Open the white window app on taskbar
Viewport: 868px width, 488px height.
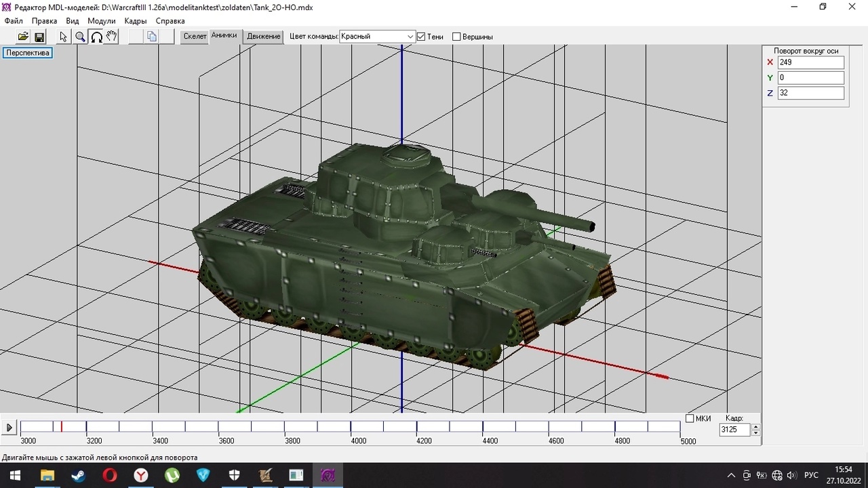coord(297,475)
